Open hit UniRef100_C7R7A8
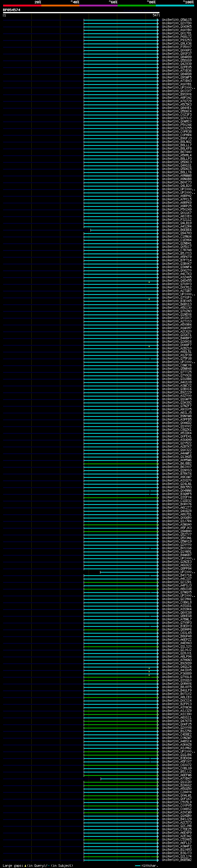Screen dimensions: 197x868 (x=177, y=250)
